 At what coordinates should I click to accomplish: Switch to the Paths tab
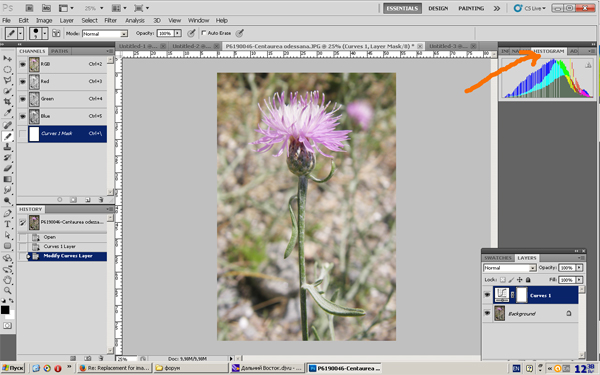pos(60,51)
